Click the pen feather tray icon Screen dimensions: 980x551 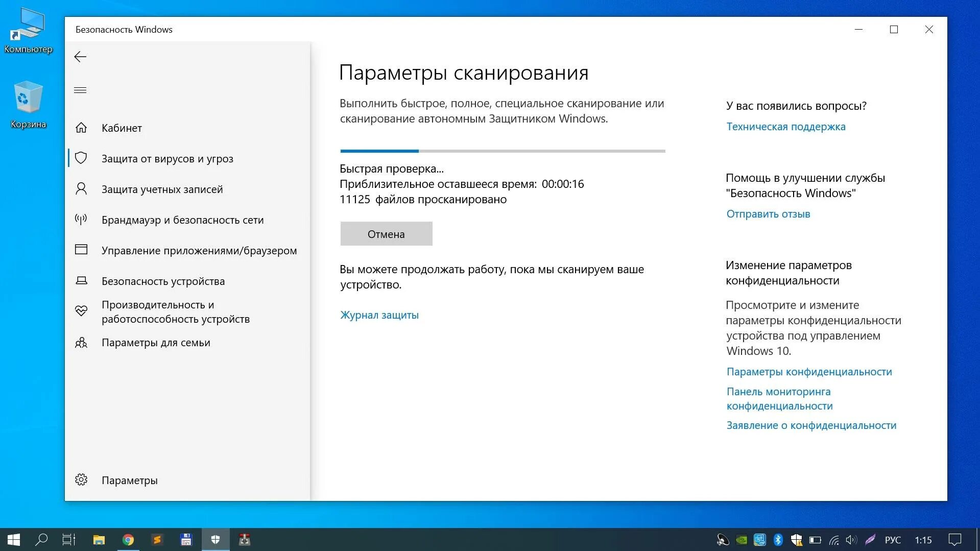(870, 540)
